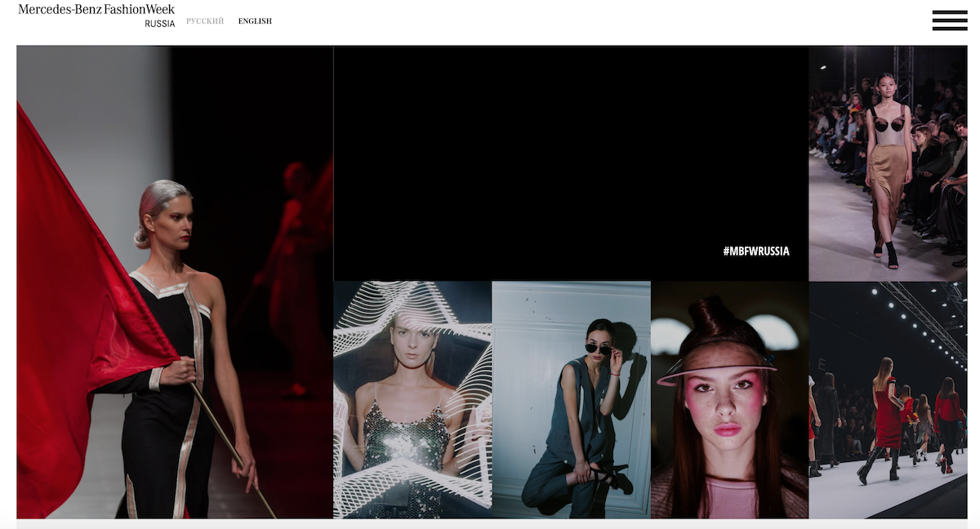
Task: Click the #MBFWRUSSIA hashtag
Action: tap(755, 251)
